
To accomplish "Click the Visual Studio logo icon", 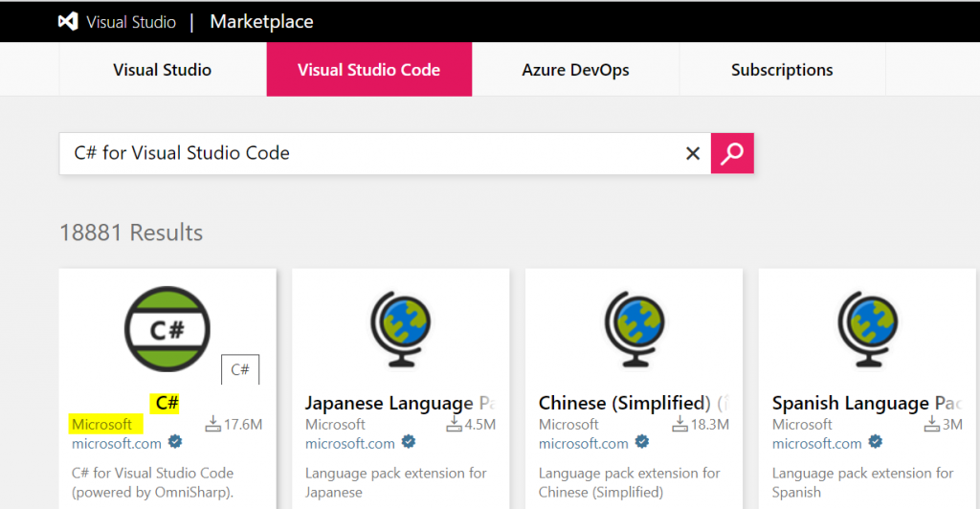I will [68, 22].
